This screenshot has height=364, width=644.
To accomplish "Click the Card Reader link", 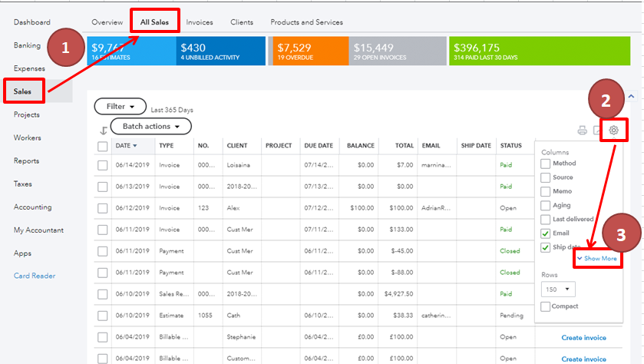I will 35,276.
